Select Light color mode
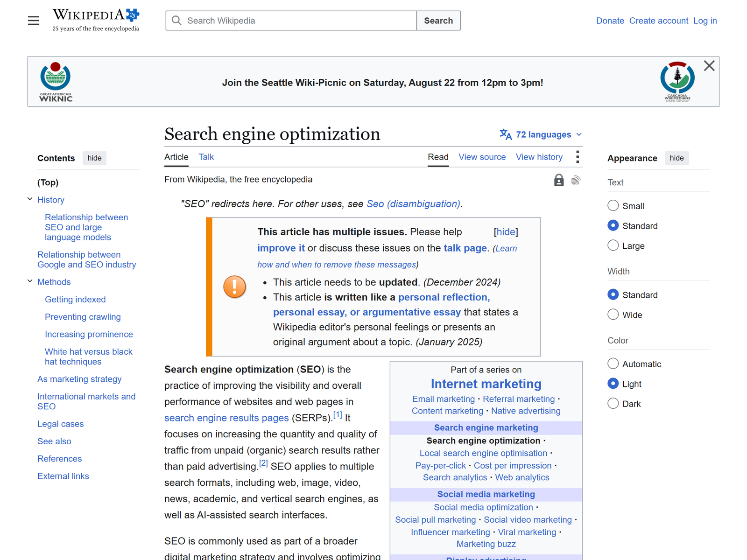 (613, 384)
